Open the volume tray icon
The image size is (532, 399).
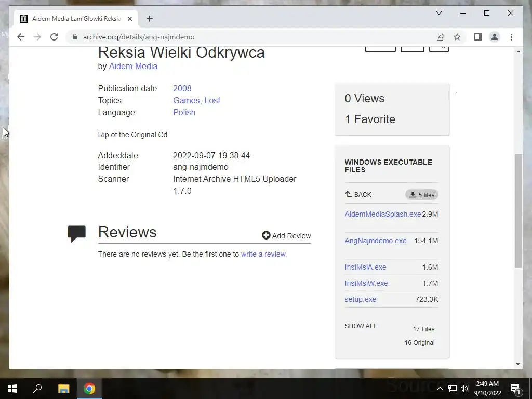[464, 389]
